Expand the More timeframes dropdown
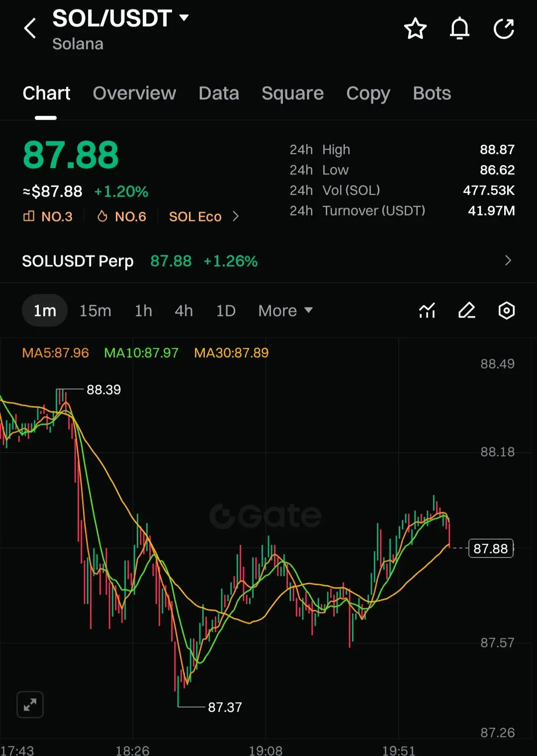Screen dimensions: 537x756 [285, 311]
